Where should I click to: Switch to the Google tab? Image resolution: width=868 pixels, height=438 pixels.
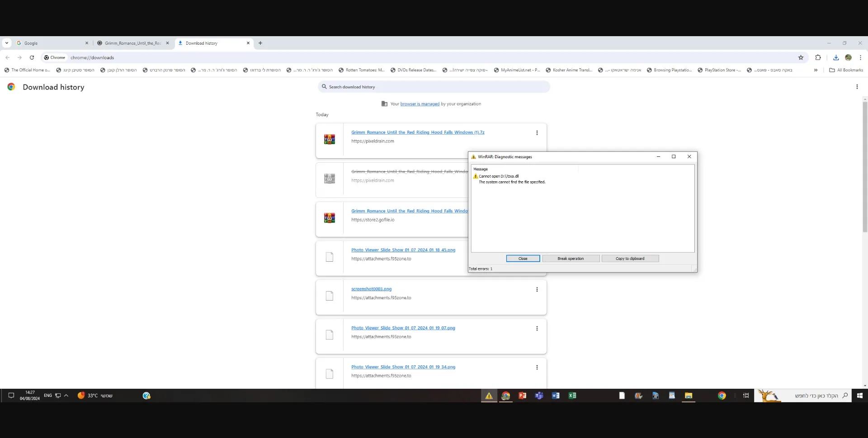(50, 43)
